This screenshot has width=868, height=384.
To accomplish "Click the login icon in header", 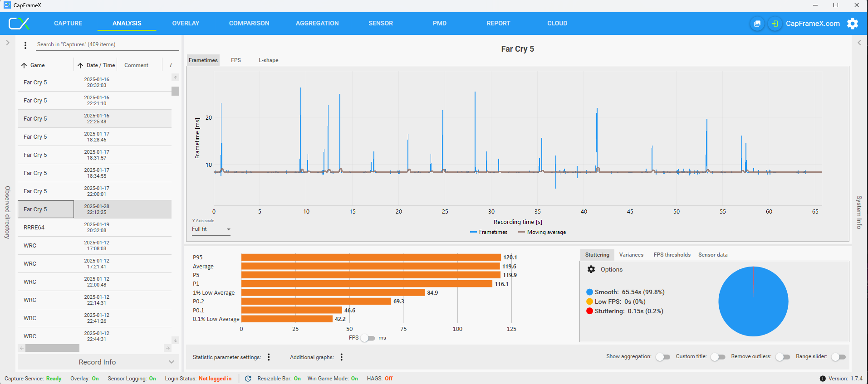I will pyautogui.click(x=775, y=24).
